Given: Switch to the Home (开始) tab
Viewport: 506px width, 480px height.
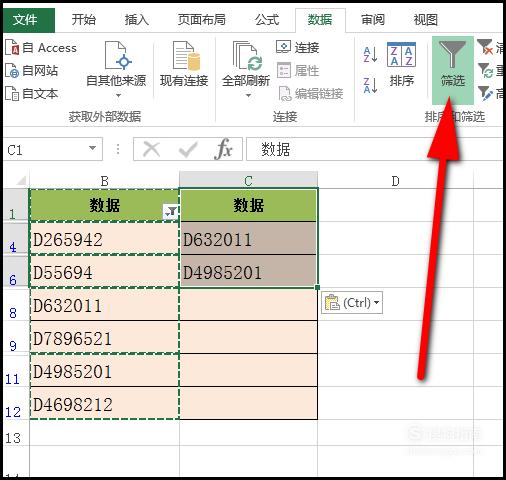Looking at the screenshot, I should coord(84,20).
